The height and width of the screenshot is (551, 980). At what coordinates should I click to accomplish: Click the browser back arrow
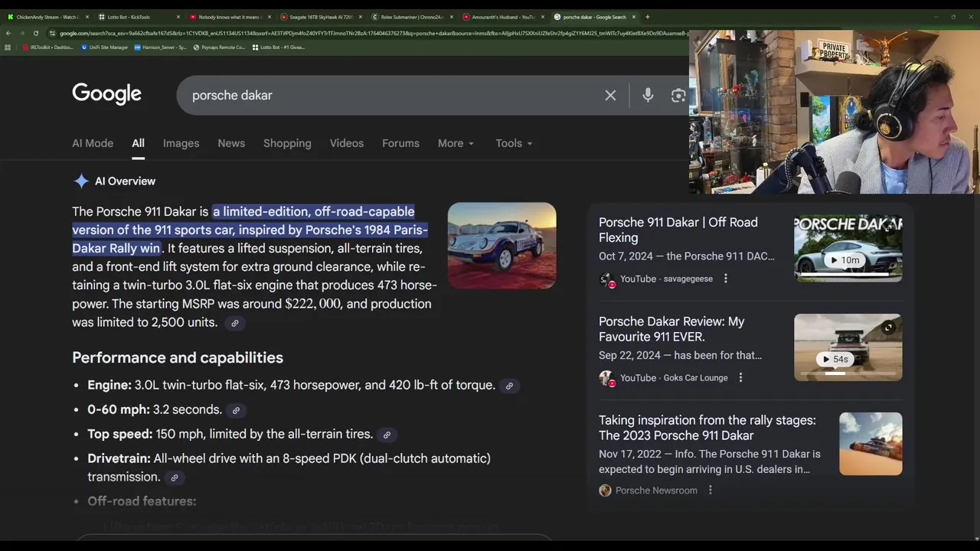(x=8, y=33)
